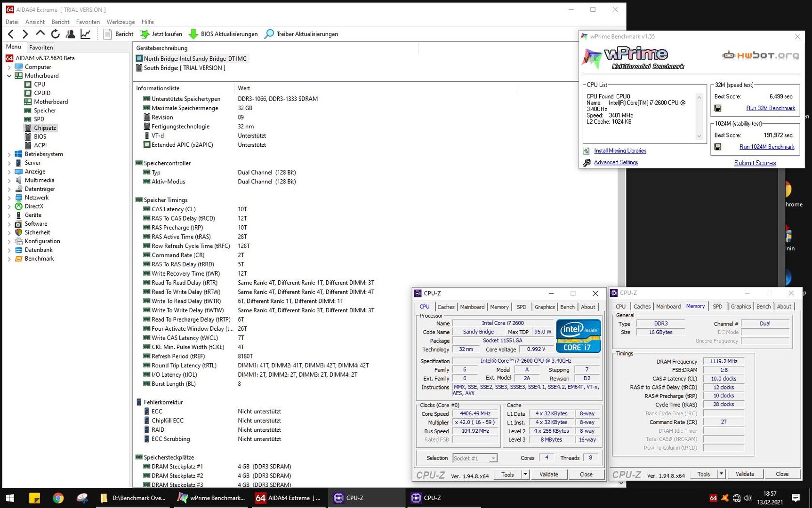This screenshot has height=508, width=812.
Task: Run the 32M Benchmark in wPrime
Action: 771,108
